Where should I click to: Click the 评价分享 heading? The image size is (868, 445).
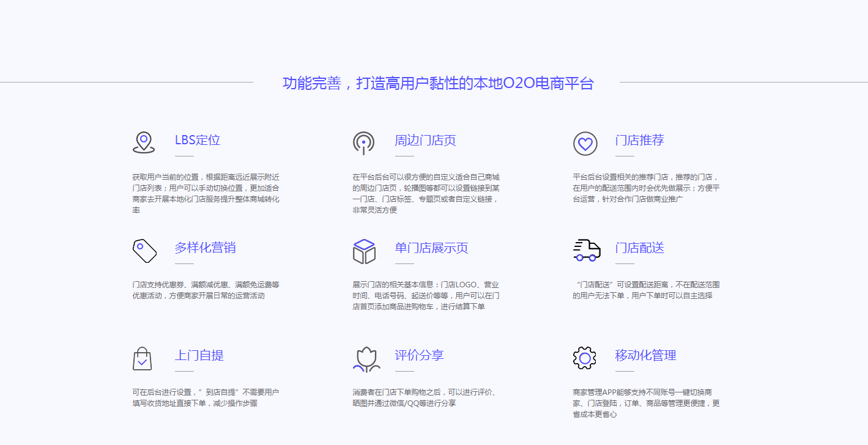tap(419, 356)
